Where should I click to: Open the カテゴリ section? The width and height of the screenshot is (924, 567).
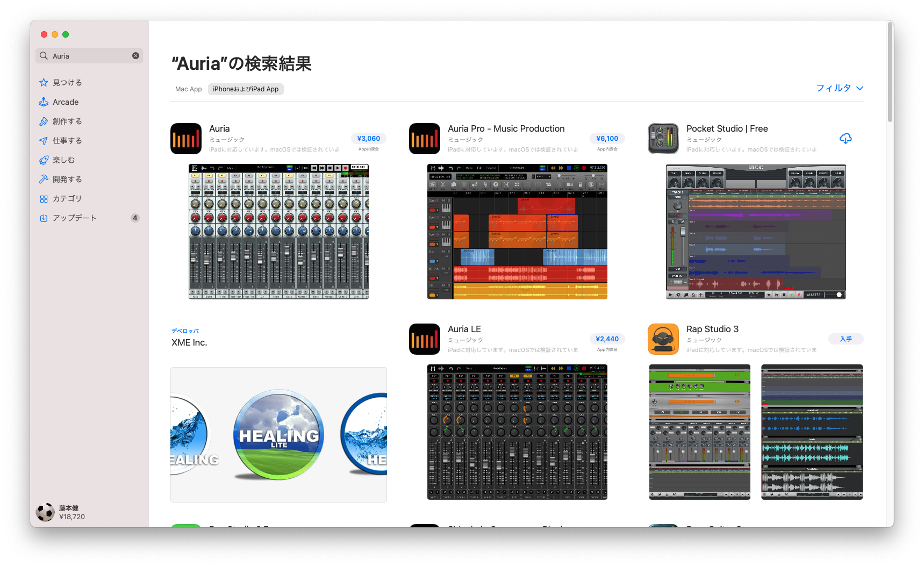click(x=89, y=198)
